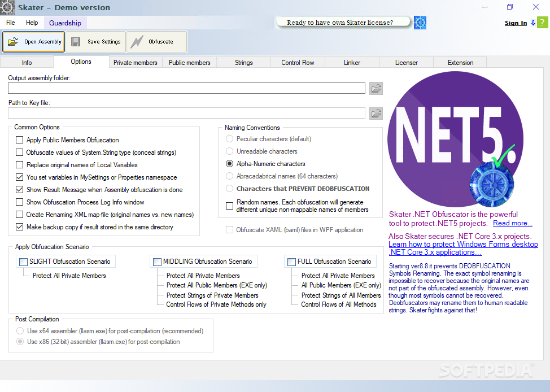Click Control Flows of Private Methods only
Viewport: 550px width, 392px height.
pyautogui.click(x=216, y=304)
